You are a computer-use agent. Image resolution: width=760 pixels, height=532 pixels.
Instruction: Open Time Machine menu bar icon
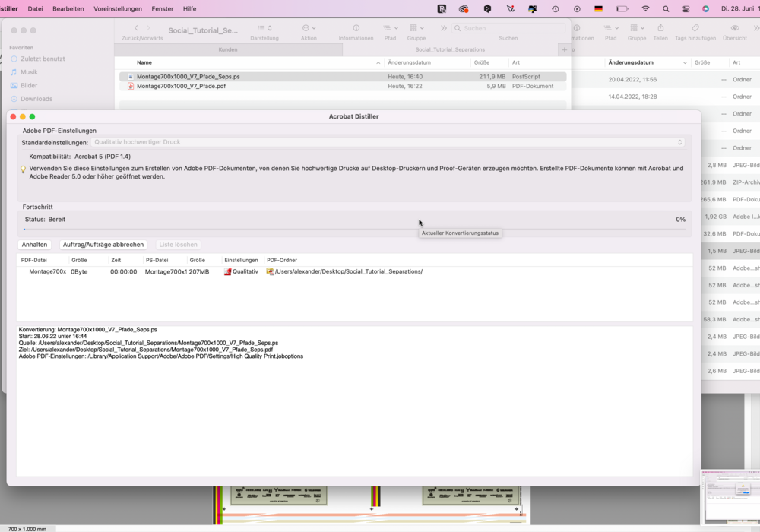pos(556,8)
